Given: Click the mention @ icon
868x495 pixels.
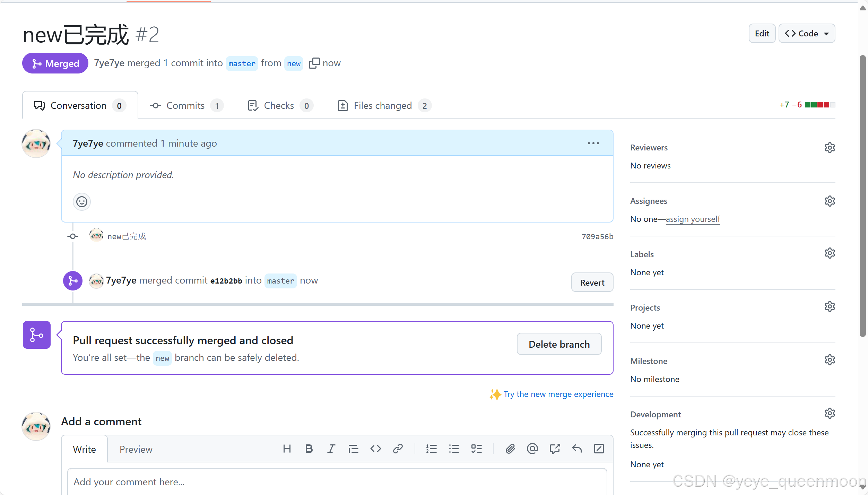Looking at the screenshot, I should coord(532,449).
